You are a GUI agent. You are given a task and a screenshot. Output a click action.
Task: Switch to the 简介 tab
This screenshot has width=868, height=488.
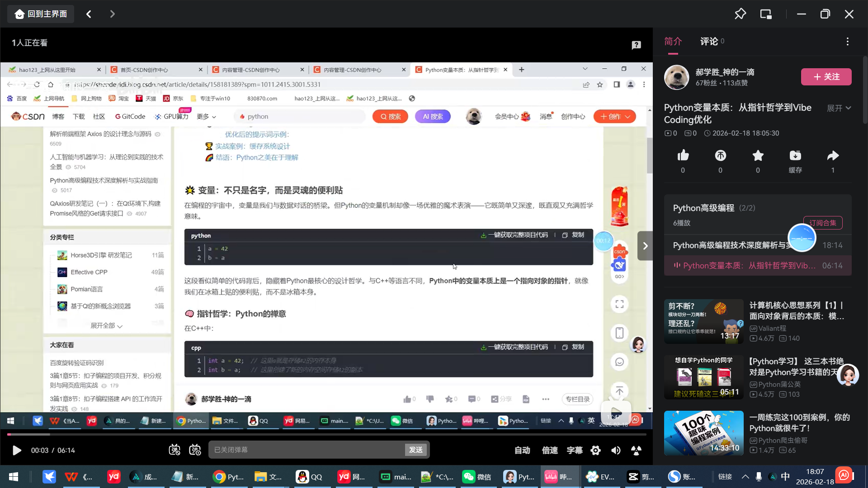(x=673, y=42)
